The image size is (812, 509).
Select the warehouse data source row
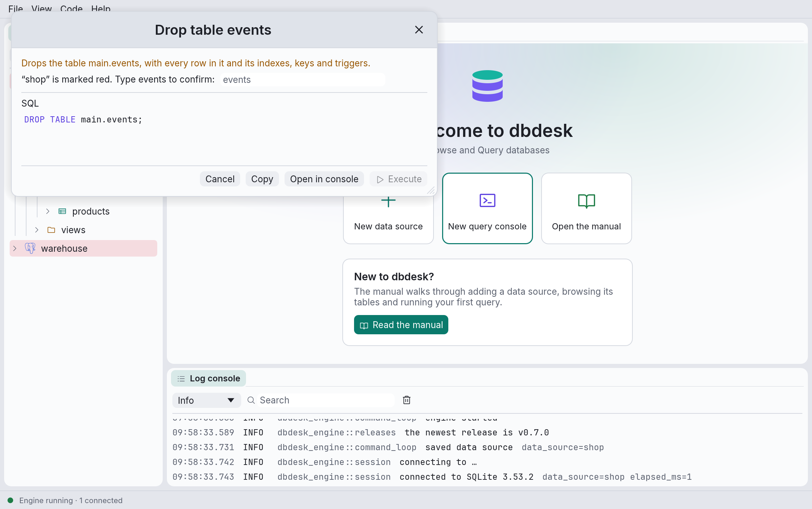point(84,248)
